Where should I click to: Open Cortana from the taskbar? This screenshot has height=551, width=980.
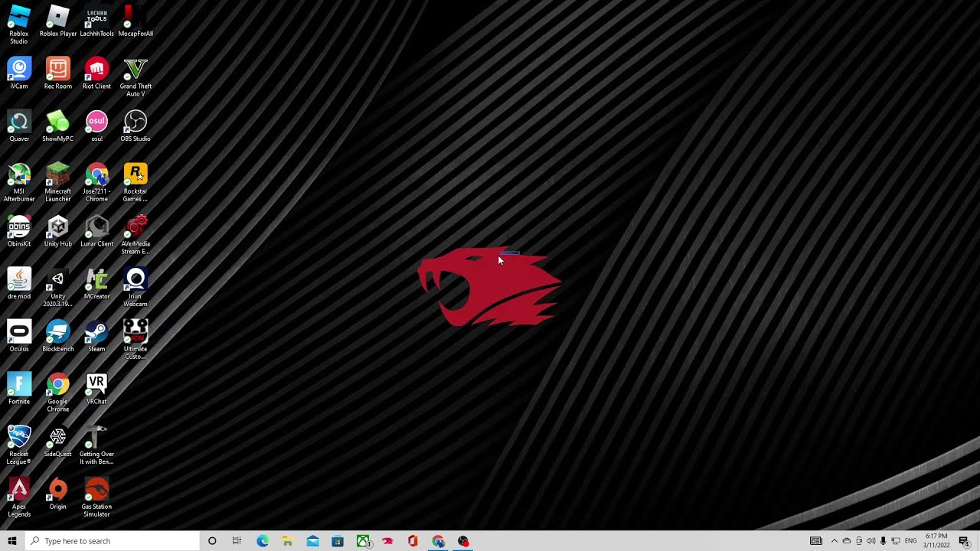212,541
